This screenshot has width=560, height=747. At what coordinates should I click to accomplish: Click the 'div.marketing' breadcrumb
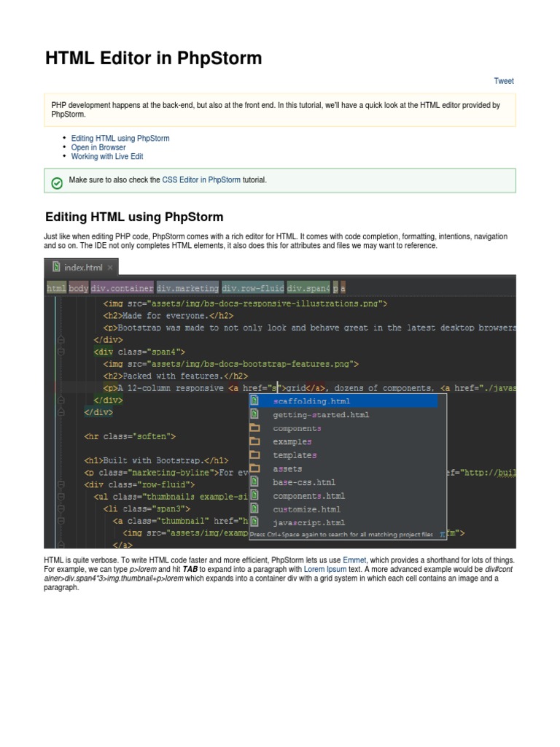click(x=187, y=288)
